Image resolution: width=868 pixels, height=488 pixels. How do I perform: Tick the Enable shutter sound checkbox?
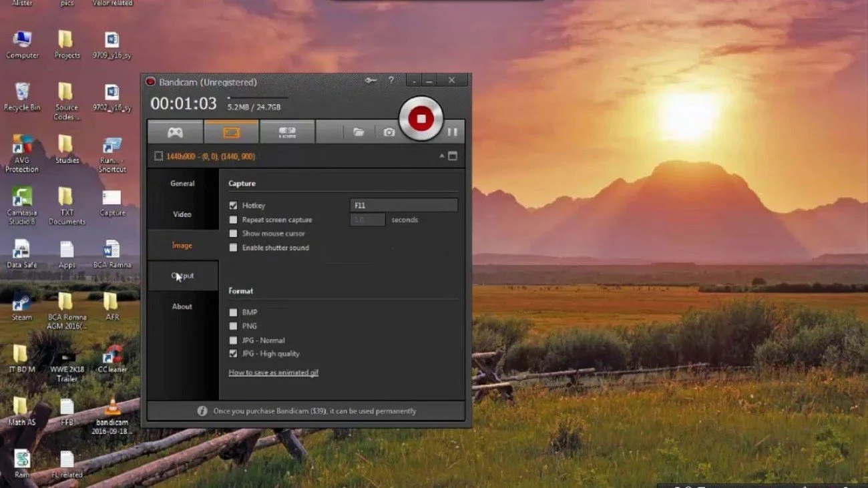[x=233, y=248]
